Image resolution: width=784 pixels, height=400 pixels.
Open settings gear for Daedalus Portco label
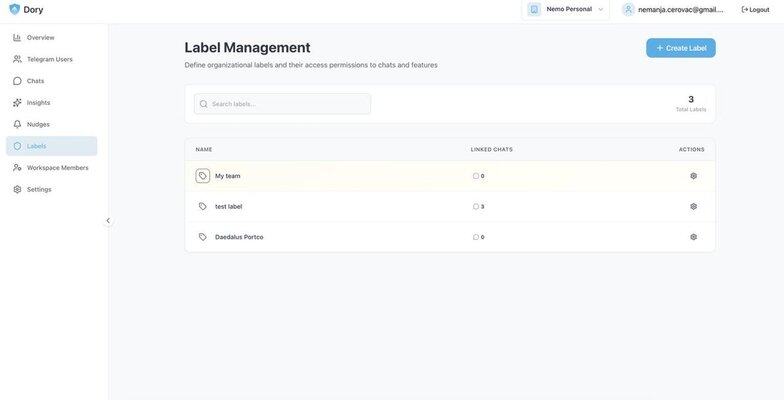point(693,237)
